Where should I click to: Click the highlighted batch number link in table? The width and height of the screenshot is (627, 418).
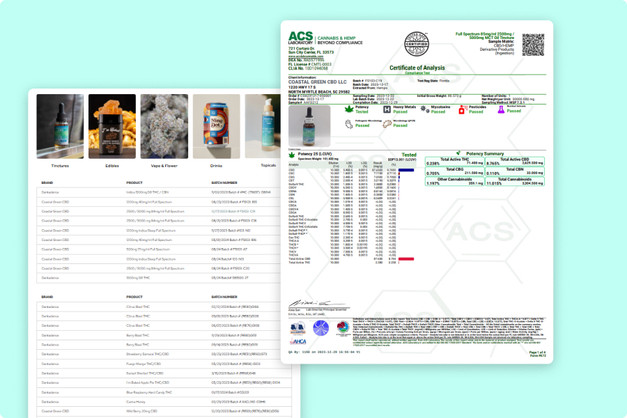click(x=234, y=211)
